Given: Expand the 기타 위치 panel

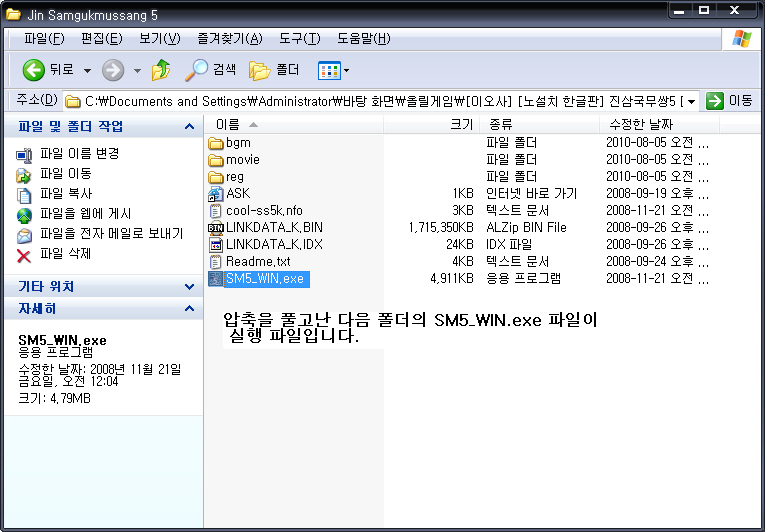Looking at the screenshot, I should 189,286.
